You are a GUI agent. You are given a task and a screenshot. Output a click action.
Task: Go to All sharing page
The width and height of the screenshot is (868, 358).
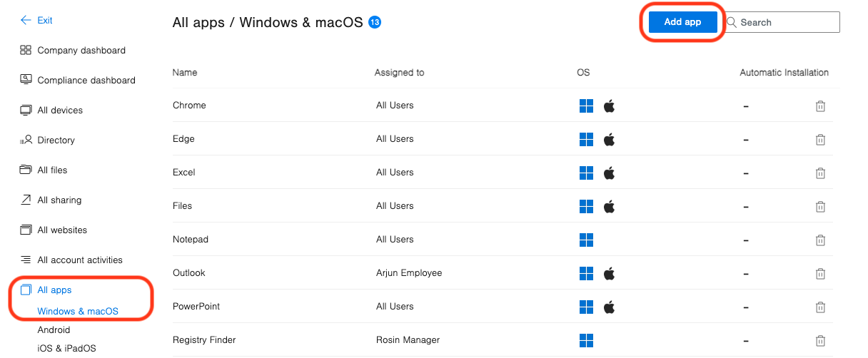59,200
